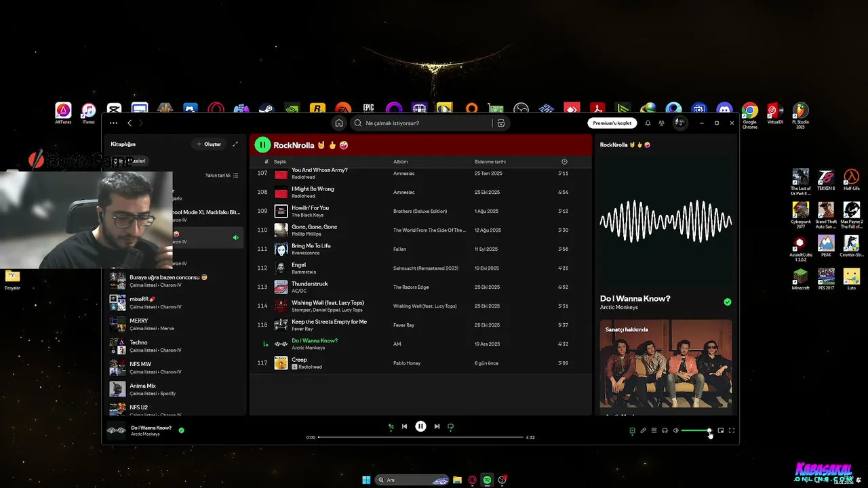868x488 pixels.
Task: Open the Yakın tarihli sort dropdown
Action: pos(222,176)
